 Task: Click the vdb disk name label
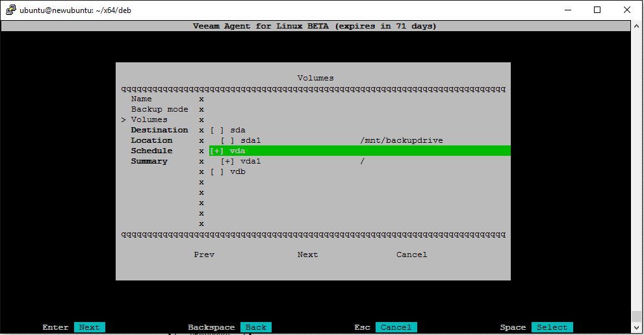238,171
